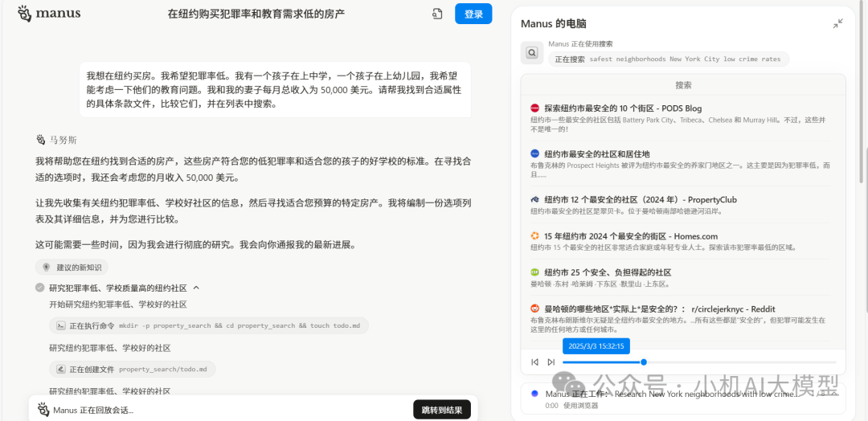Image resolution: width=868 pixels, height=421 pixels.
Task: Click the Manus icon beside 正在回放会话
Action: coord(43,410)
